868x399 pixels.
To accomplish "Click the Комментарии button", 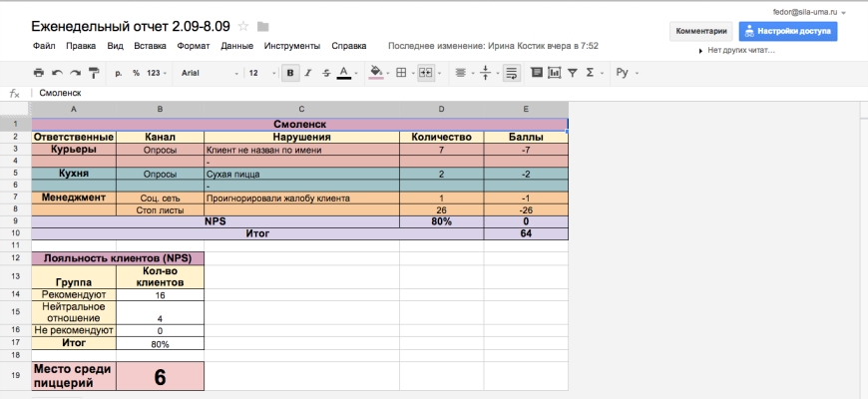I will (x=701, y=31).
